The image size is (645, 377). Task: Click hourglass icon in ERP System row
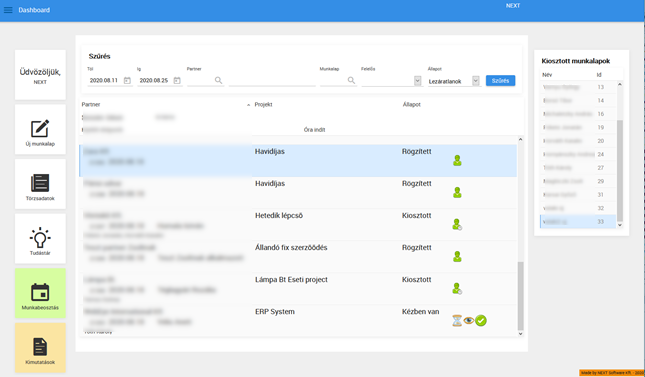pos(457,321)
